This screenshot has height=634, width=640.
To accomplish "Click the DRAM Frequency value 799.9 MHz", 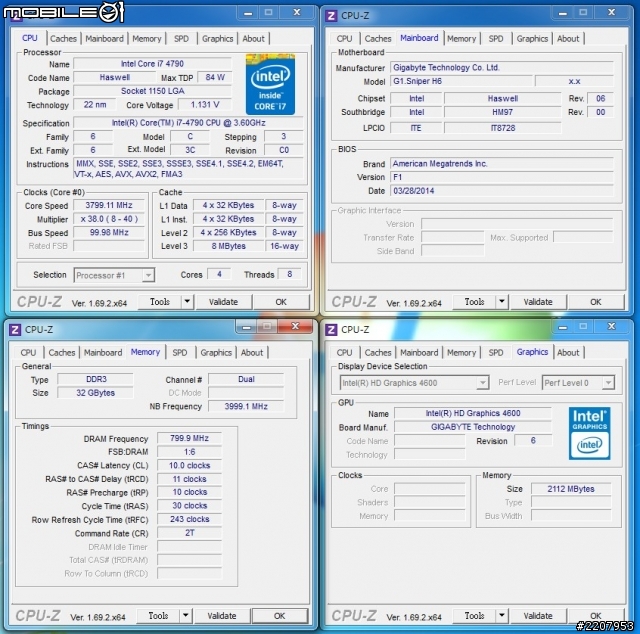I will point(189,438).
